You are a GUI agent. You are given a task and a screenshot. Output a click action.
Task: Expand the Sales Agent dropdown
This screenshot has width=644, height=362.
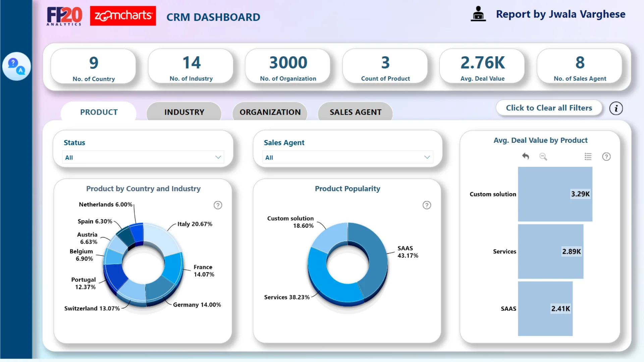pos(347,157)
